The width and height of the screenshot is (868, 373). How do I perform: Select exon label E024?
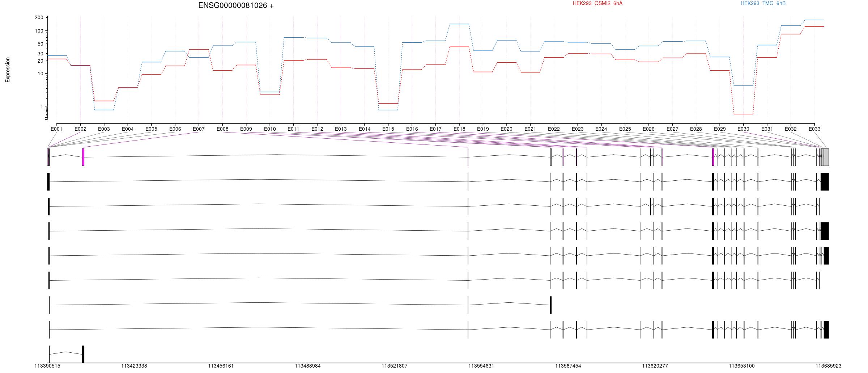tap(601, 129)
